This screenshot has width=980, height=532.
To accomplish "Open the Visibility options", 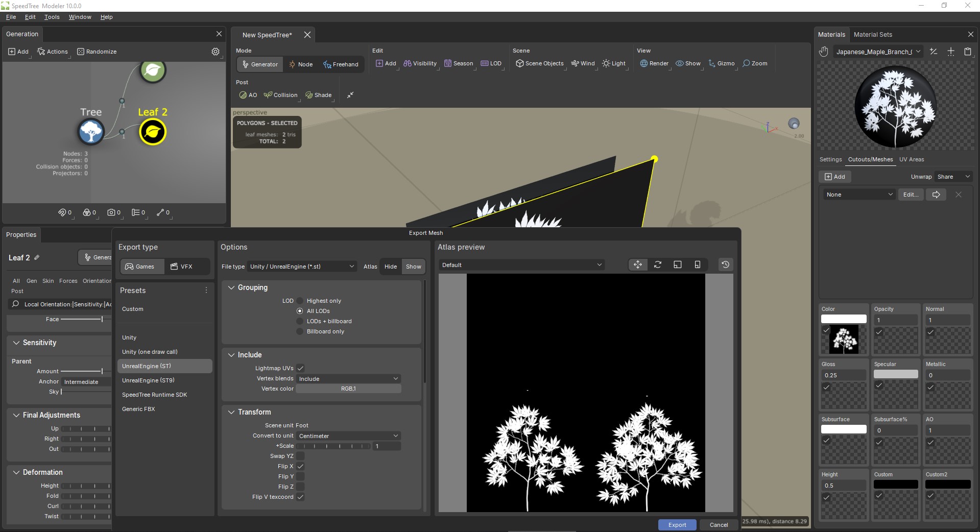I will (420, 63).
